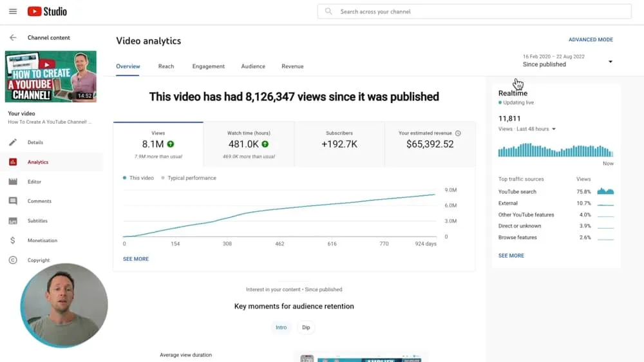Click the Advanced Mode link
644x362 pixels.
[x=591, y=40]
